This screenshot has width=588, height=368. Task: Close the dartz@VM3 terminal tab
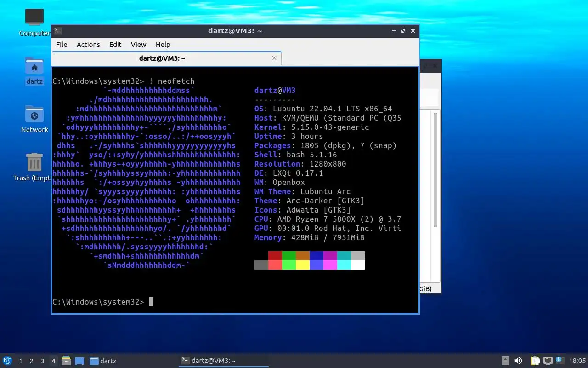[x=274, y=58]
